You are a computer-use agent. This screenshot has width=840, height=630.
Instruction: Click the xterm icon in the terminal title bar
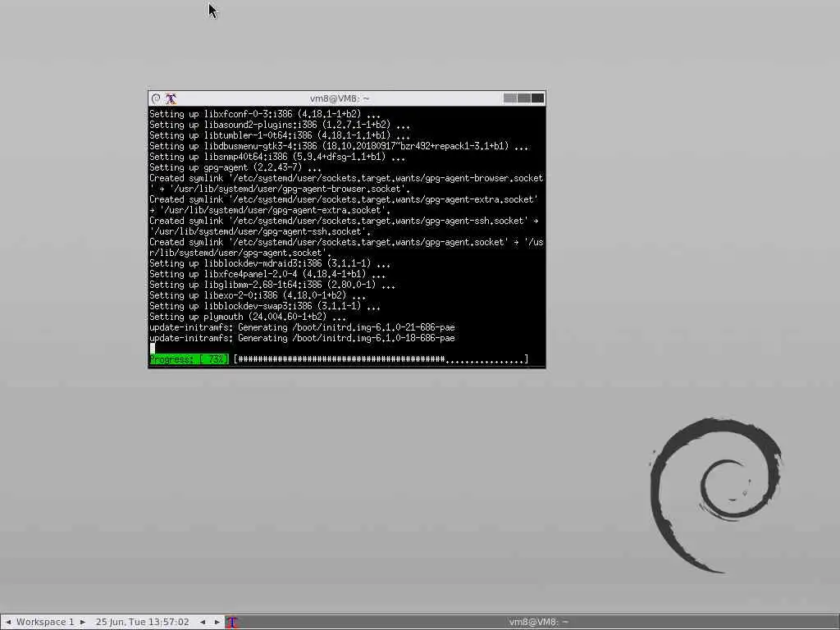coord(171,98)
